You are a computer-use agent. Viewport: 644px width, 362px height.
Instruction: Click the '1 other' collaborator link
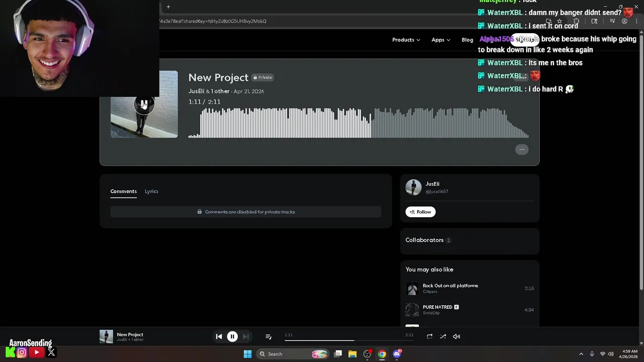point(220,91)
